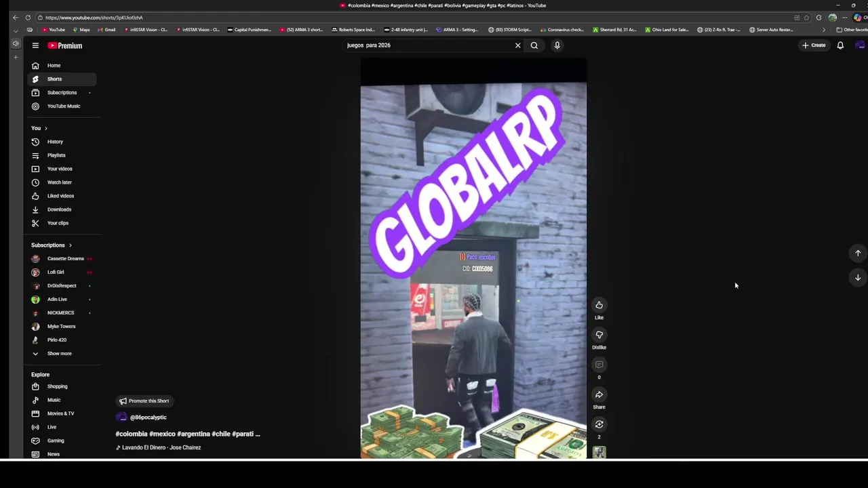Open Movies & TV in Explore
The image size is (868, 488).
[x=62, y=413]
